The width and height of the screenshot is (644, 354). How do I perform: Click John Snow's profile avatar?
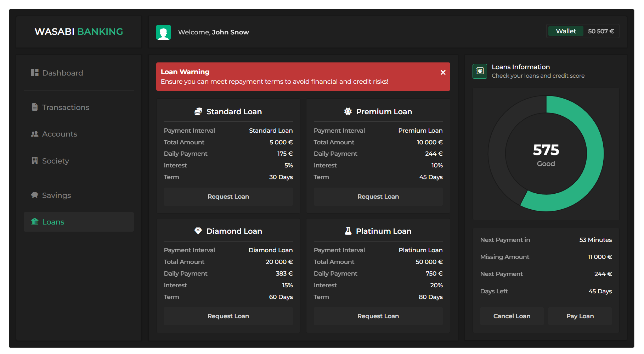[163, 32]
